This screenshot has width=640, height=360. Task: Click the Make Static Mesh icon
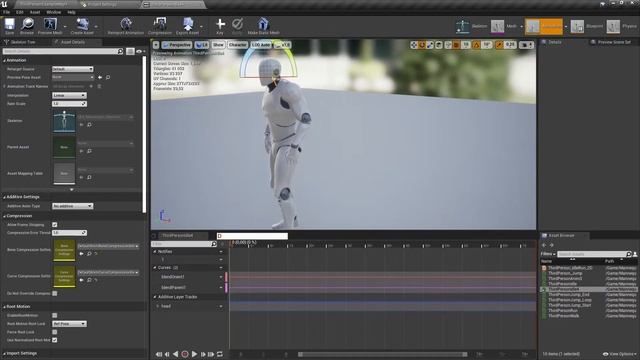[263, 26]
